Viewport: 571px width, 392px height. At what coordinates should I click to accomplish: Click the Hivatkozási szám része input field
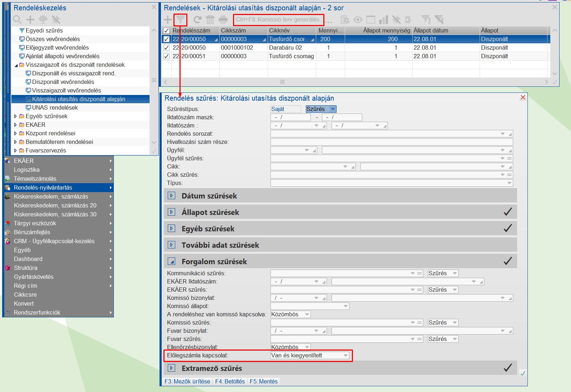pos(391,142)
